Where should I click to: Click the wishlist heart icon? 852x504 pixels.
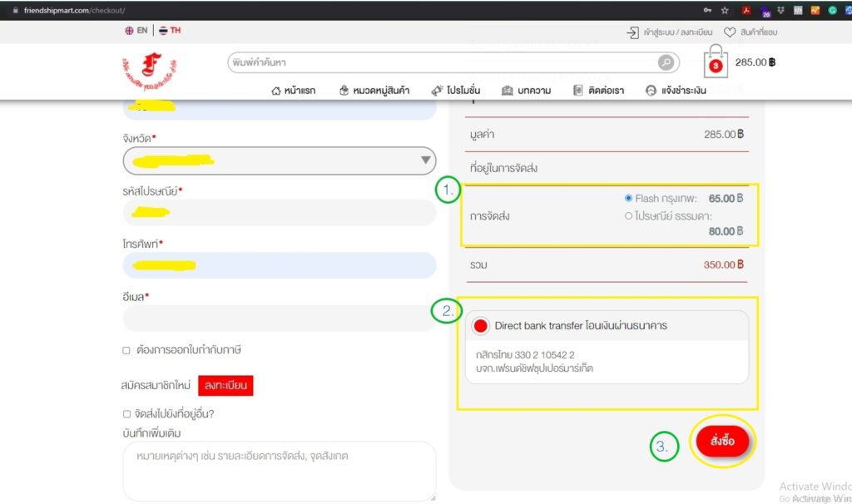click(x=730, y=32)
